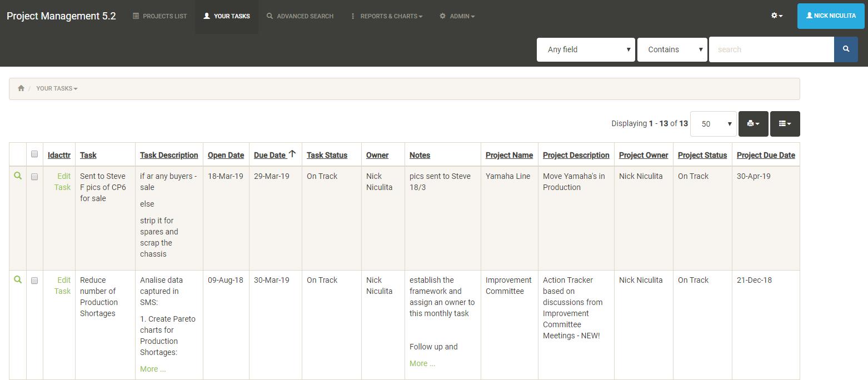Screen dimensions: 868x380
Task: Click Edit Task on the Yamaha Line row
Action: point(63,182)
